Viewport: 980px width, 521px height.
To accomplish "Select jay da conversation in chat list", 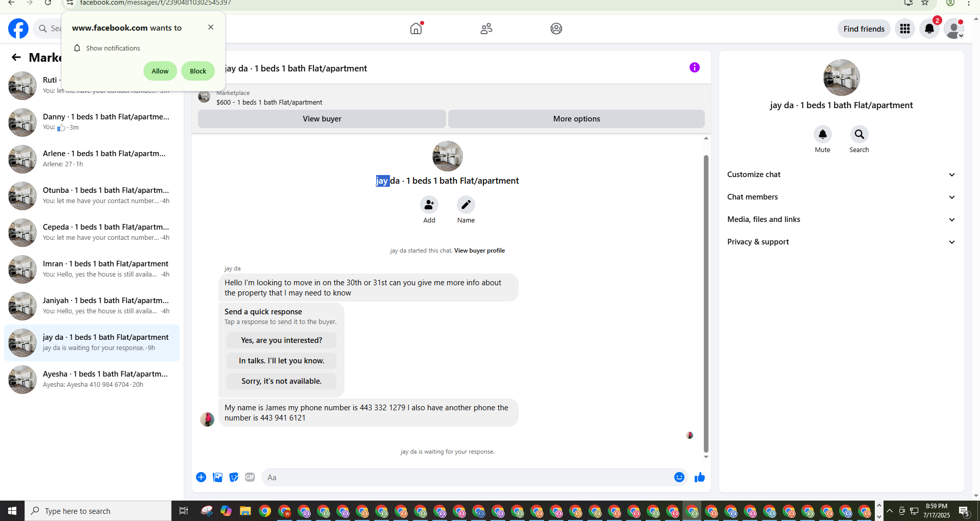I will click(x=92, y=343).
